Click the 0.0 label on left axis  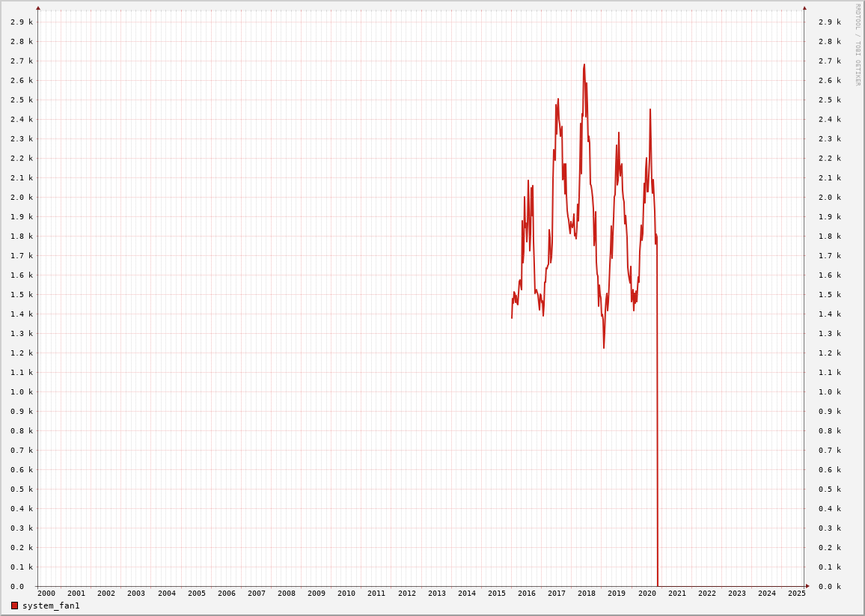point(17,587)
